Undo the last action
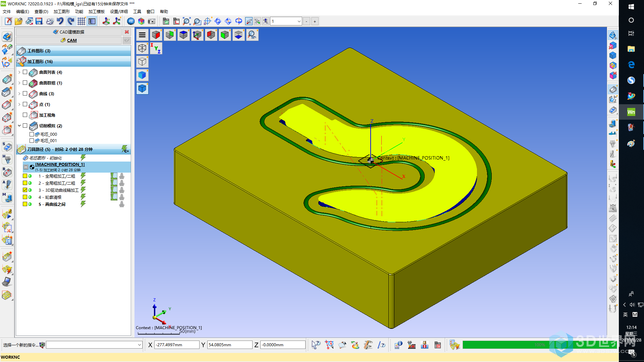The image size is (644, 362). point(60,21)
